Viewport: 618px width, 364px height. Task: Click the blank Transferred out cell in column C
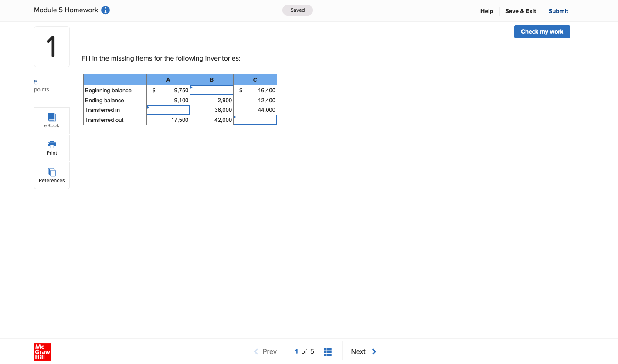[255, 120]
